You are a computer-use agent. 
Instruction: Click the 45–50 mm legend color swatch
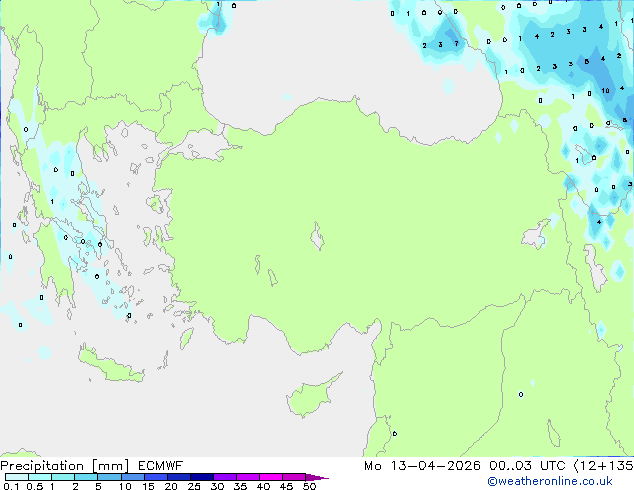point(294,477)
